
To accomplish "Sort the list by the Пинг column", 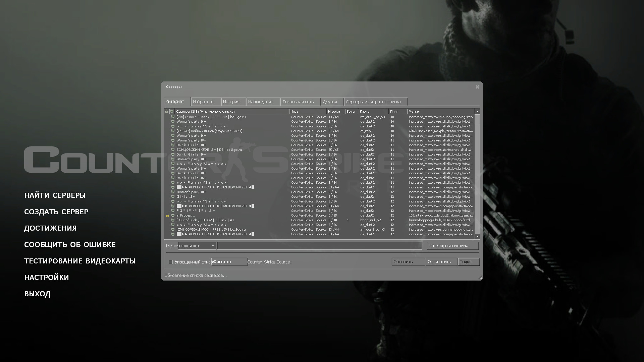I will (398, 111).
